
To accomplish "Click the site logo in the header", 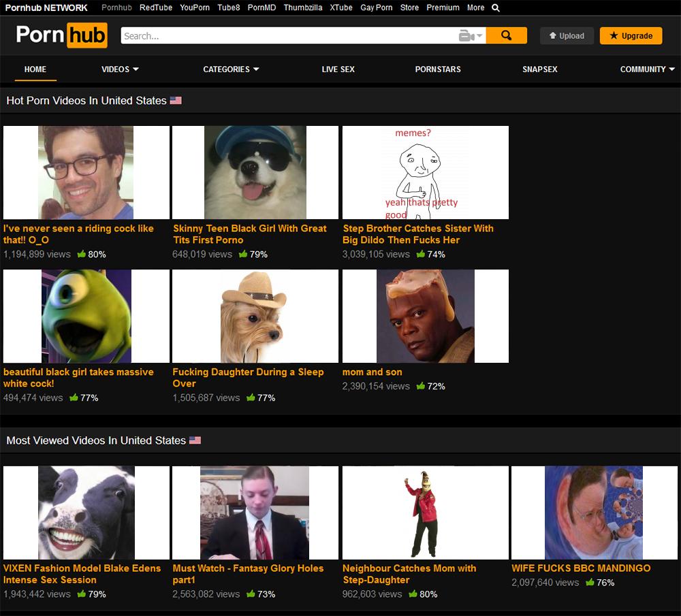I will pyautogui.click(x=61, y=35).
